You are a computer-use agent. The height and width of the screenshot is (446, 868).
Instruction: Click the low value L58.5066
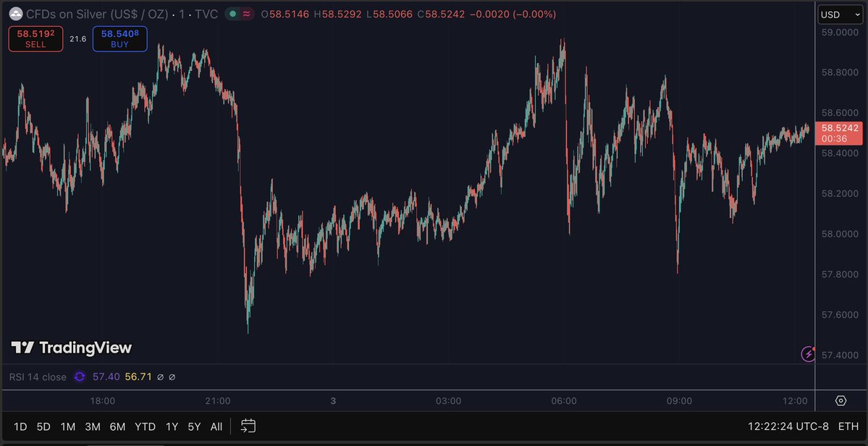point(389,14)
